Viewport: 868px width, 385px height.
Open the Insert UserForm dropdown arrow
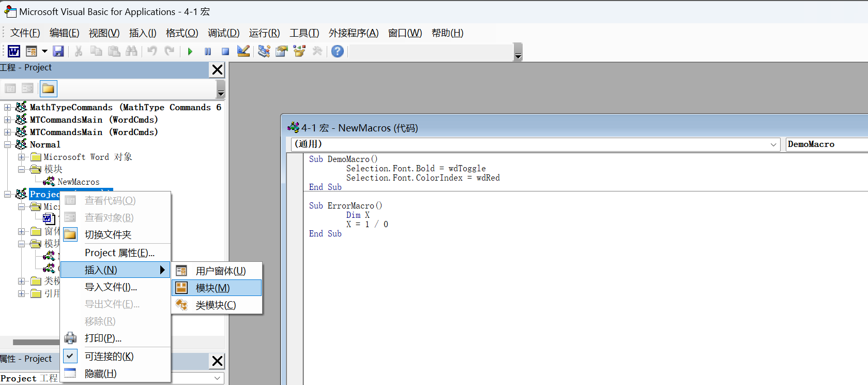pos(44,51)
